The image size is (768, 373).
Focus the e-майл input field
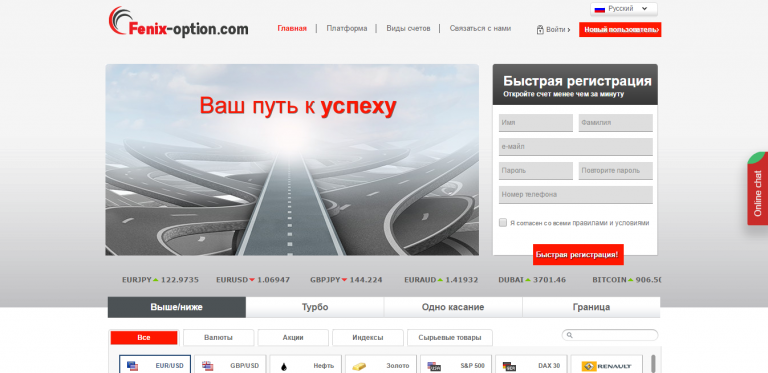(x=576, y=146)
